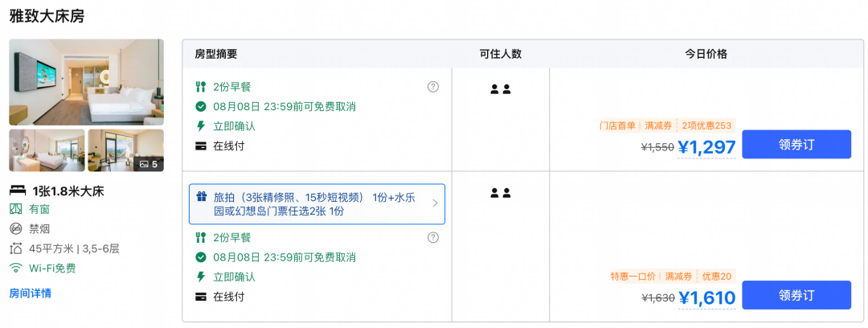This screenshot has width=868, height=328.
Task: Expand the 旅拍 package details chevron
Action: click(435, 203)
